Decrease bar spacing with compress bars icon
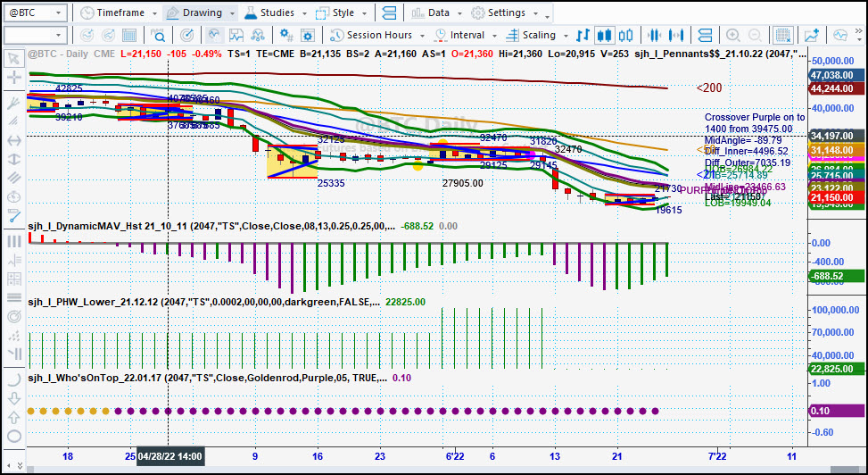 pos(654,36)
